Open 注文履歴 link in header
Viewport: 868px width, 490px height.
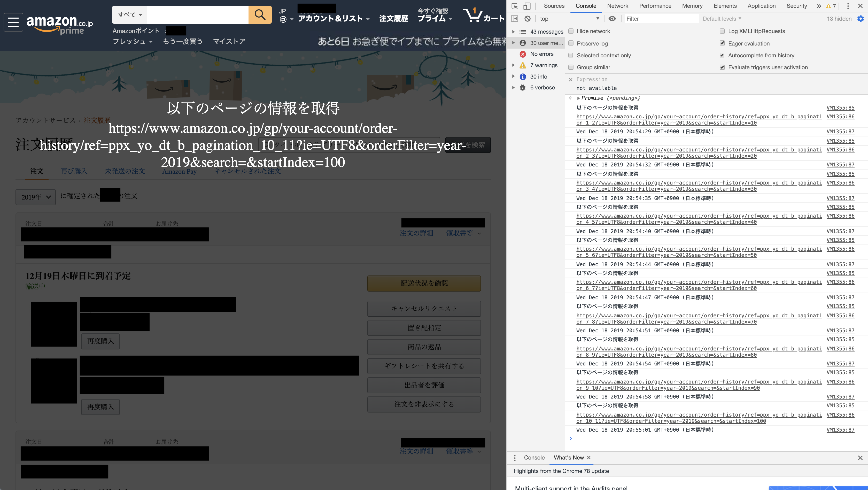[393, 19]
